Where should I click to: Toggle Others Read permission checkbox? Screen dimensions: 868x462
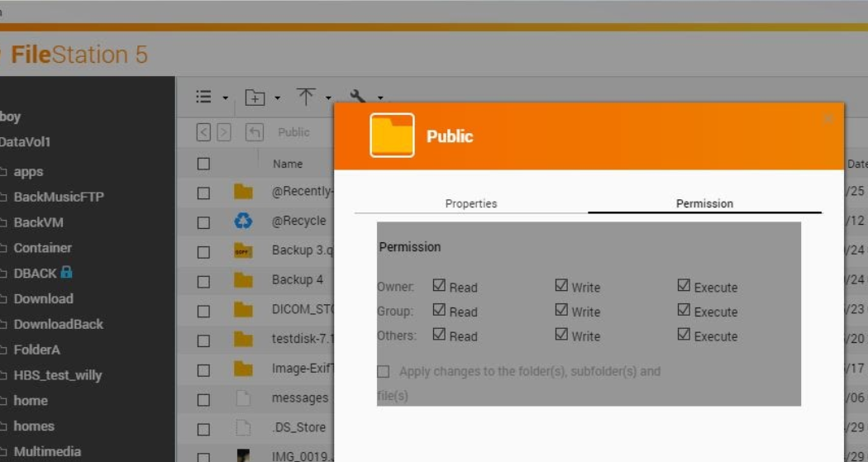click(439, 334)
